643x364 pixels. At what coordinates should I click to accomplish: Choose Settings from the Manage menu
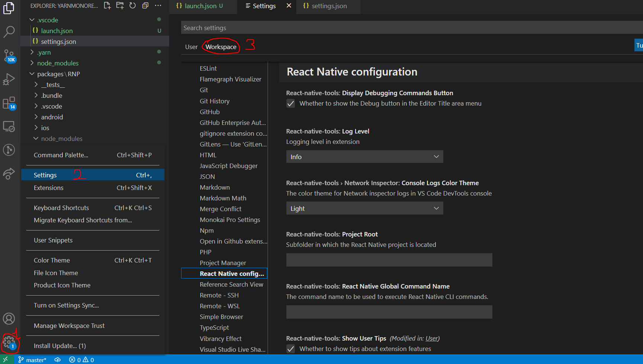(x=93, y=175)
